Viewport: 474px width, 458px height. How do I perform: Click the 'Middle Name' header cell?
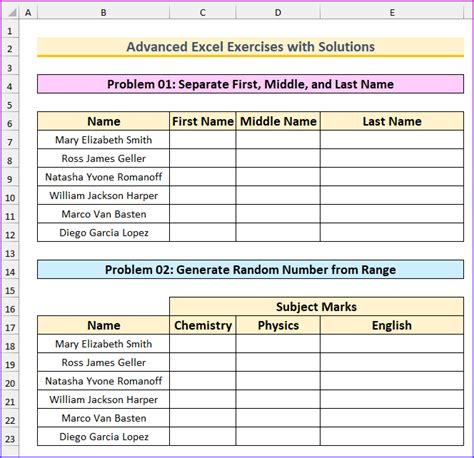pyautogui.click(x=278, y=121)
